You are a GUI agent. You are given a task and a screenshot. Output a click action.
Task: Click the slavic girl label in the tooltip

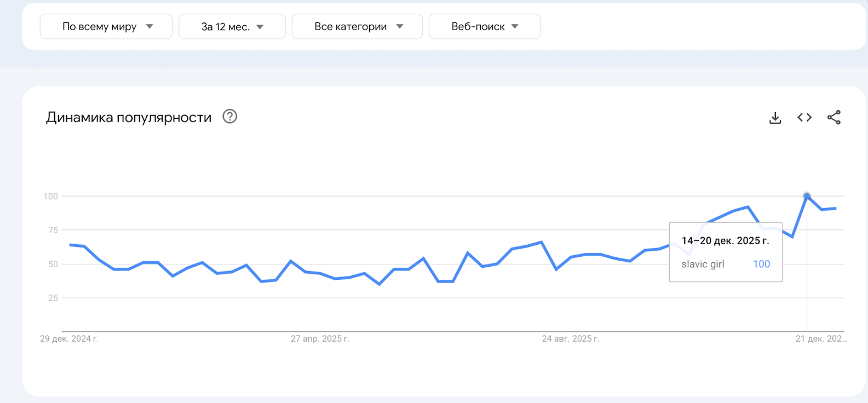[703, 264]
